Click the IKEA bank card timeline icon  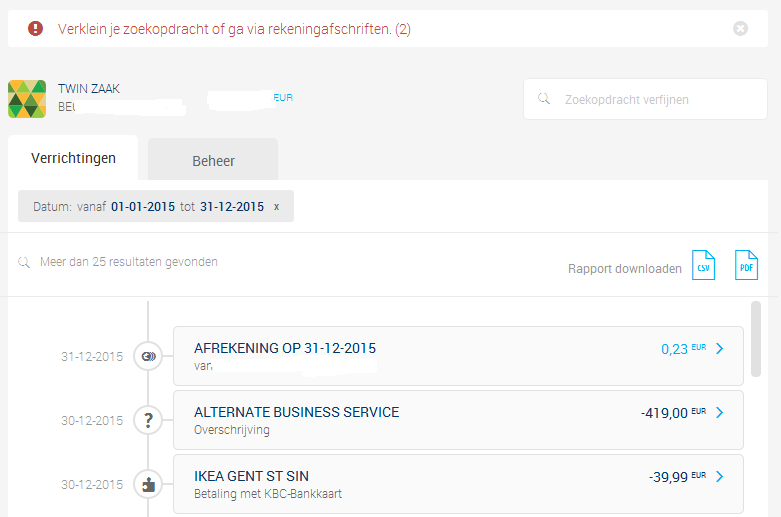[148, 484]
